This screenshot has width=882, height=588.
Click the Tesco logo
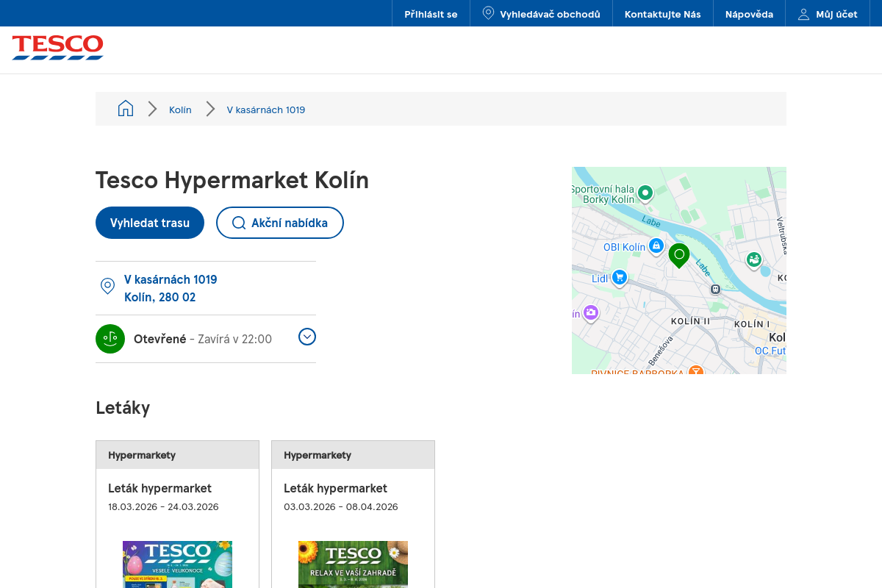coord(57,47)
